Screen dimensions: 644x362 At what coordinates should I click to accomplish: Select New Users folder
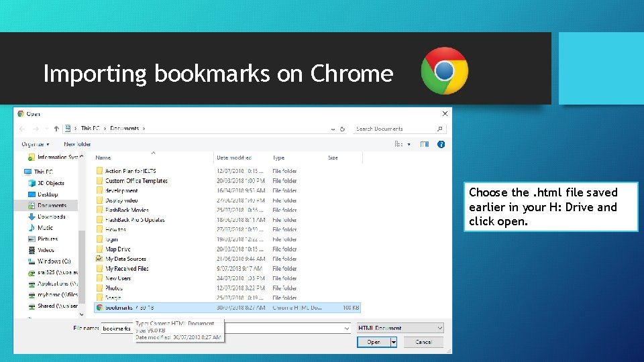click(118, 278)
